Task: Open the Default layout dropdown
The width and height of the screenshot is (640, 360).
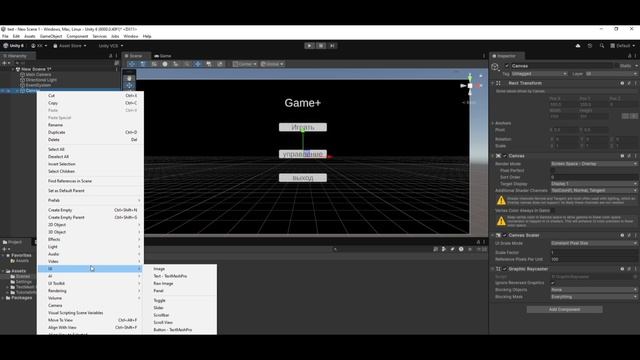Action: point(622,46)
